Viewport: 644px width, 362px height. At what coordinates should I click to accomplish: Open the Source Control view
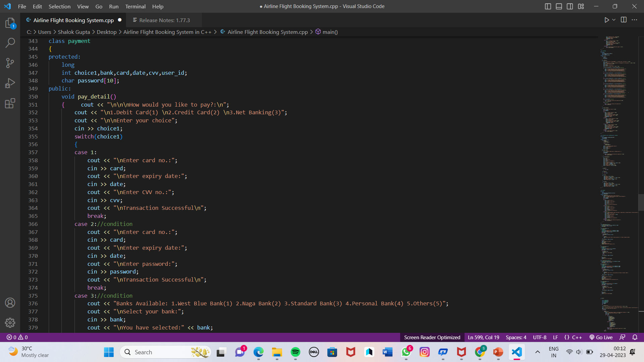coord(10,63)
